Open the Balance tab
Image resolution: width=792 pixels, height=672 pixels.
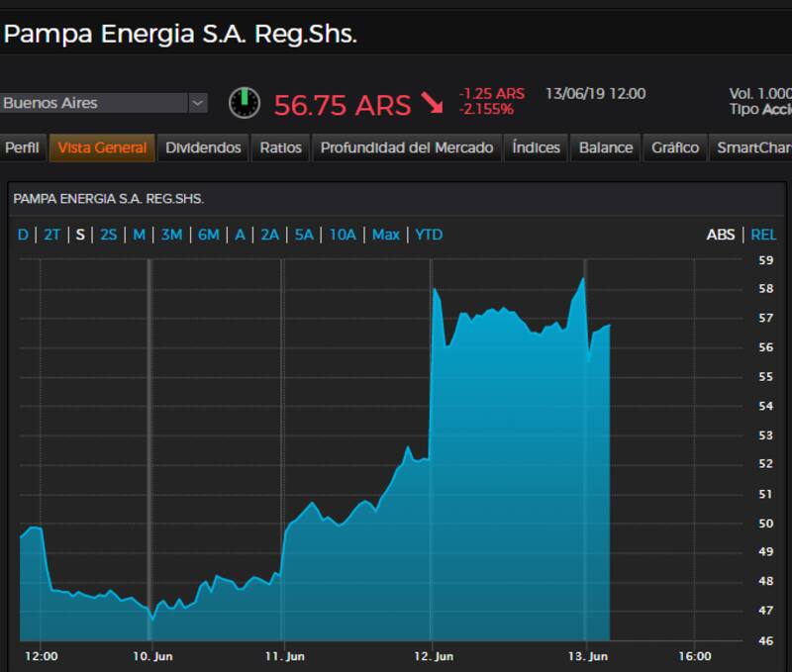[x=605, y=147]
